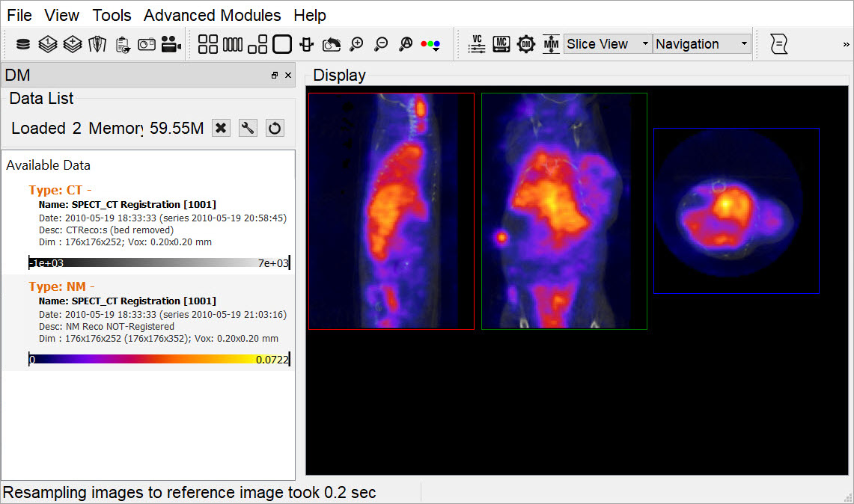Viewport: 854px width, 504px height.
Task: Click the MC toolbar icon
Action: click(x=501, y=44)
